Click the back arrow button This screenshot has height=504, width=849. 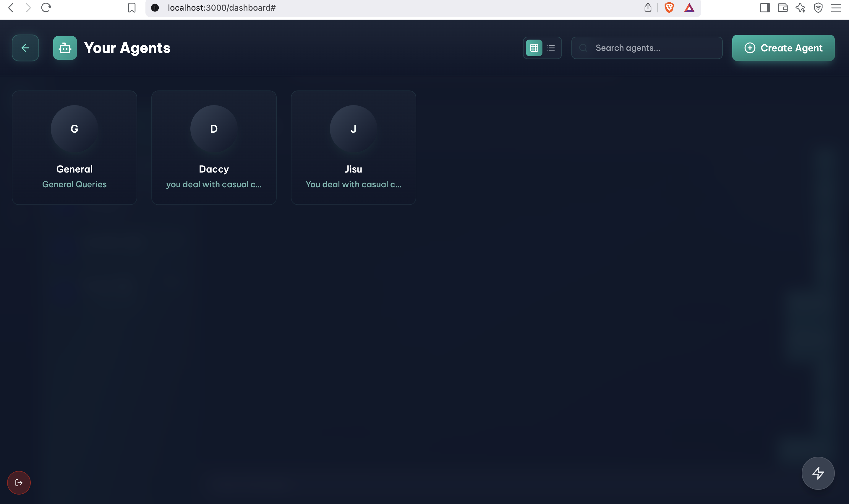click(x=25, y=48)
